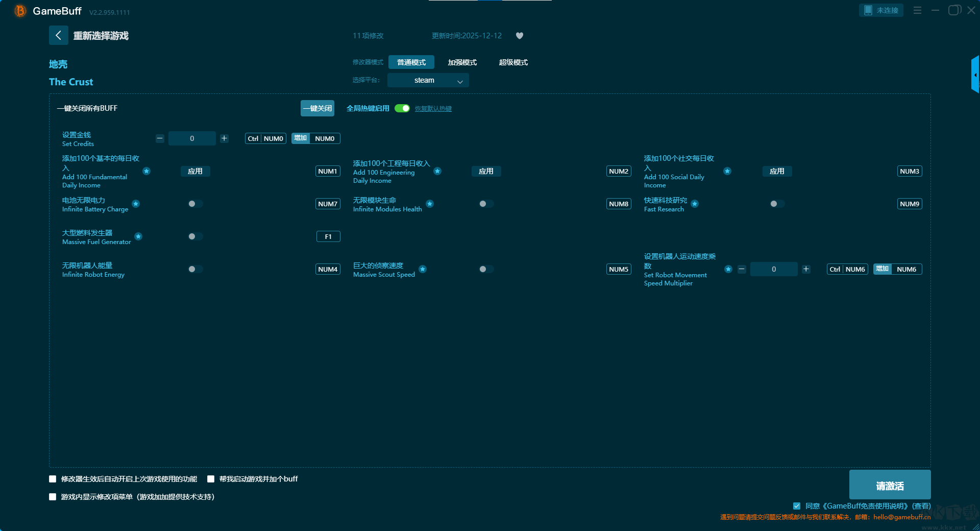This screenshot has height=531, width=980.
Task: Click the GameBuff logo icon
Action: [x=20, y=11]
